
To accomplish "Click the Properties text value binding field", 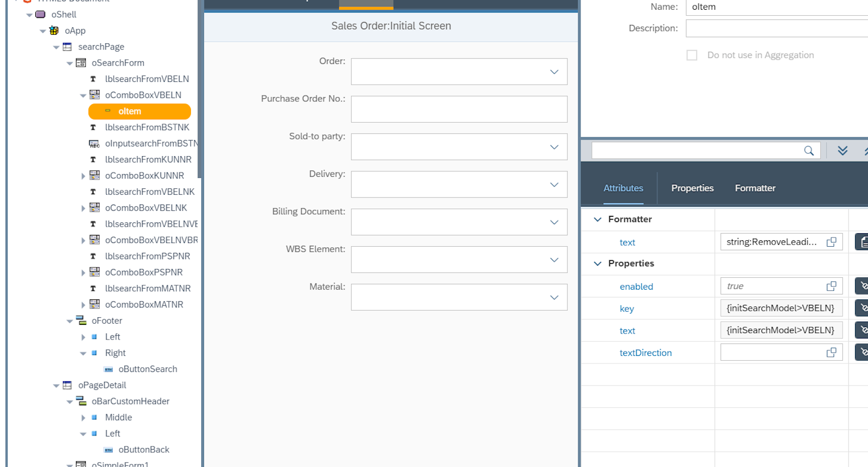I will point(781,330).
